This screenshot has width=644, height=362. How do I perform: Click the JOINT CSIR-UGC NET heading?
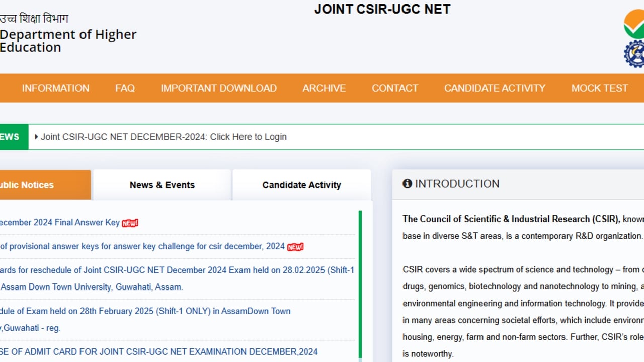coord(382,9)
